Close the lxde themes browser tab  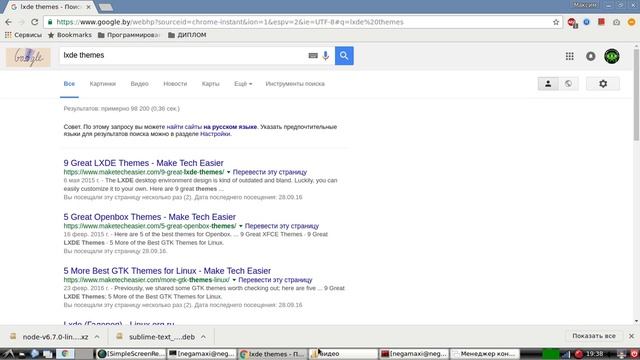click(x=89, y=7)
